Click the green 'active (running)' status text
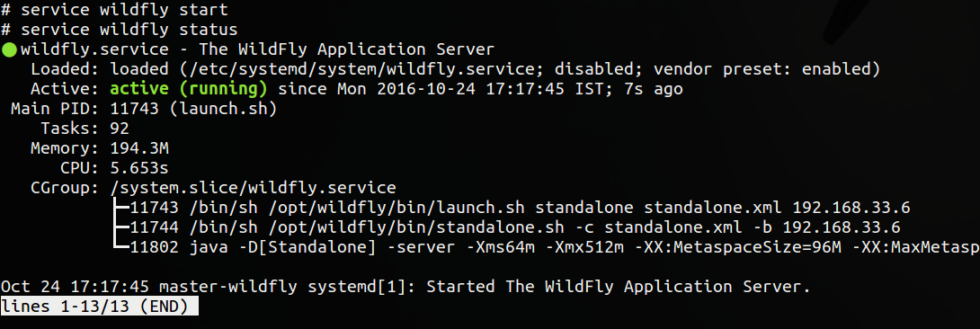Image resolution: width=980 pixels, height=329 pixels. click(189, 89)
